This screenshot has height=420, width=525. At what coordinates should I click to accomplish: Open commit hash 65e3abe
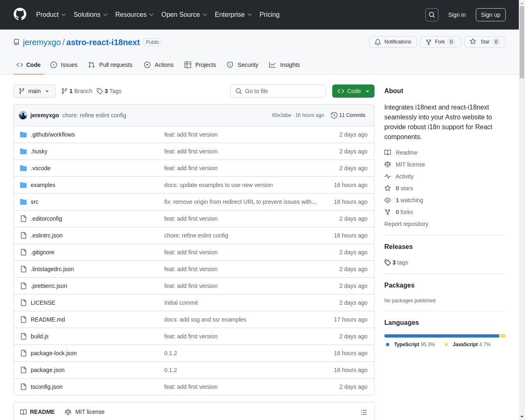(281, 115)
